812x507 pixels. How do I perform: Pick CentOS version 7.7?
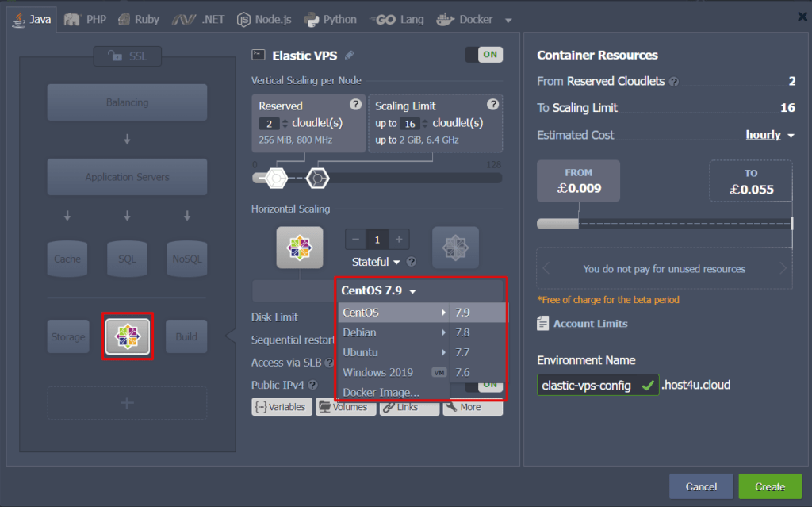478,352
